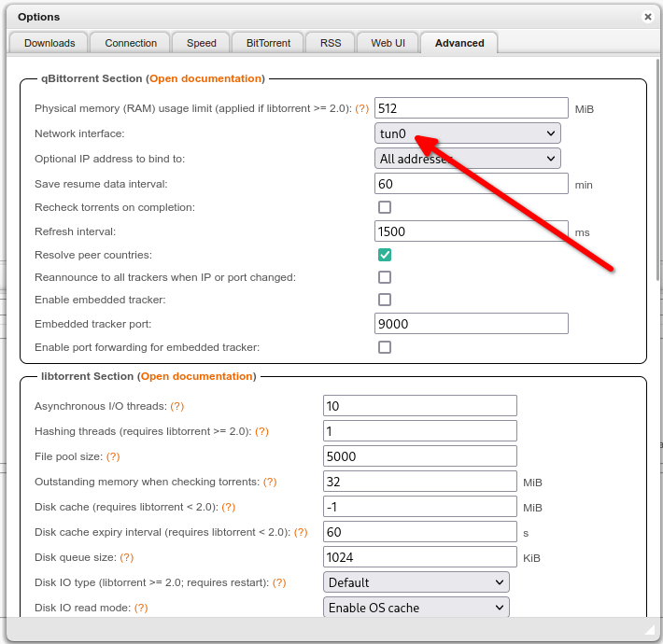Click help link for Disk IO type
The height and width of the screenshot is (644, 663).
[x=279, y=582]
